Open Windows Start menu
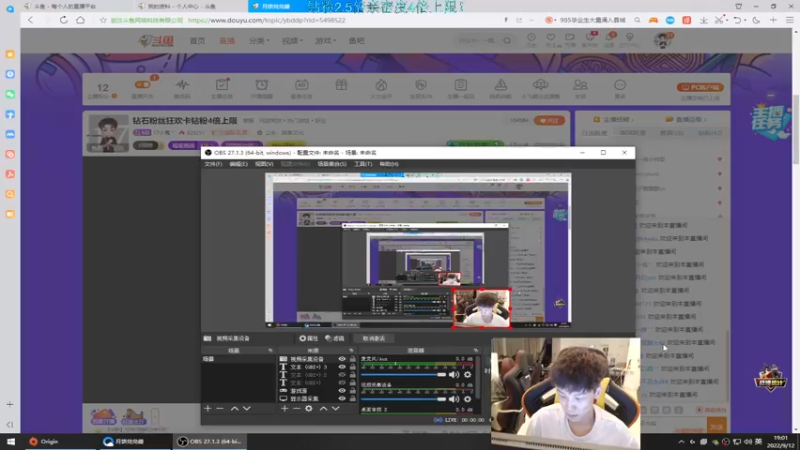800x450 pixels. [x=10, y=441]
